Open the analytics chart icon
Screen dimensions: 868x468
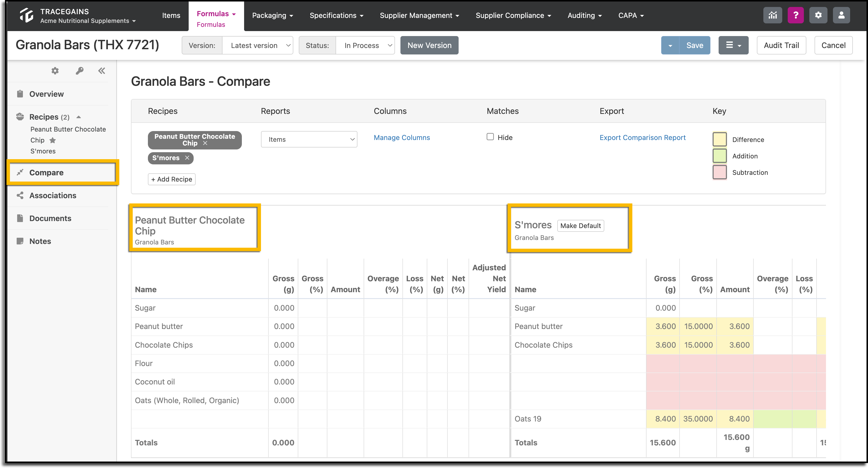point(772,15)
